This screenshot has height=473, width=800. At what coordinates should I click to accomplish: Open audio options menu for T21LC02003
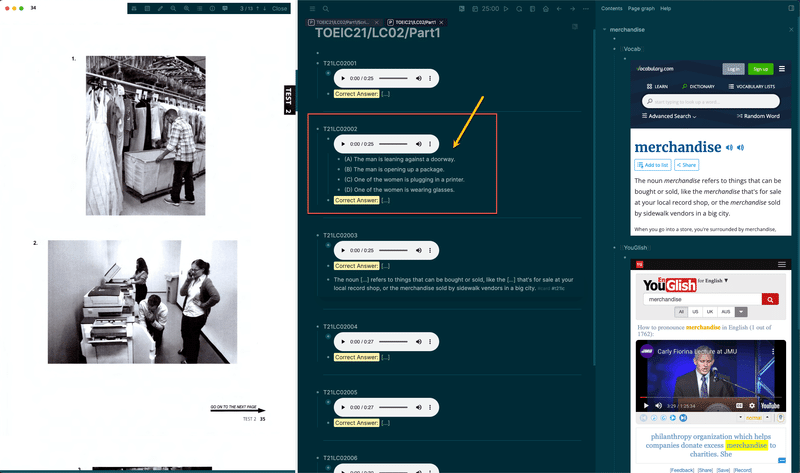[430, 251]
